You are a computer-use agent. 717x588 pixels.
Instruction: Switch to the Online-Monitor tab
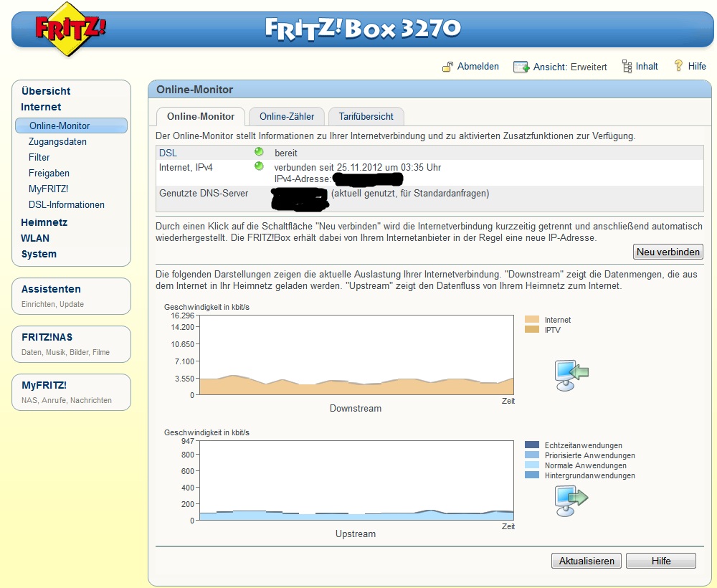201,117
